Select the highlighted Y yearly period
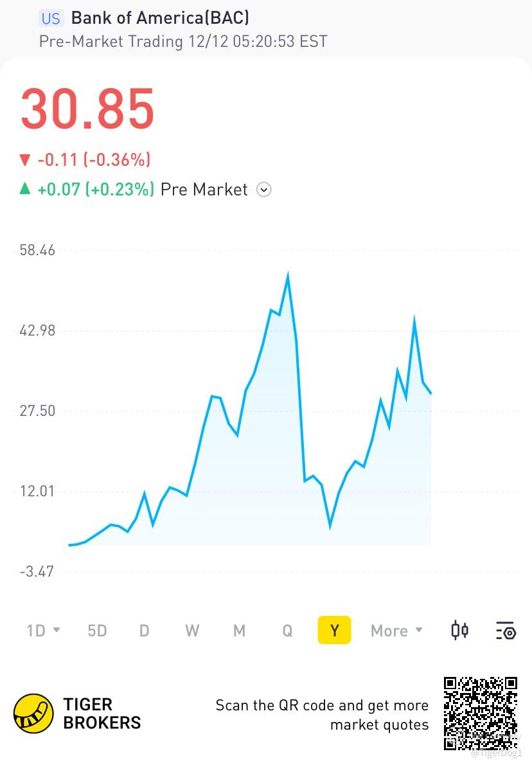The height and width of the screenshot is (765, 532). coord(334,630)
